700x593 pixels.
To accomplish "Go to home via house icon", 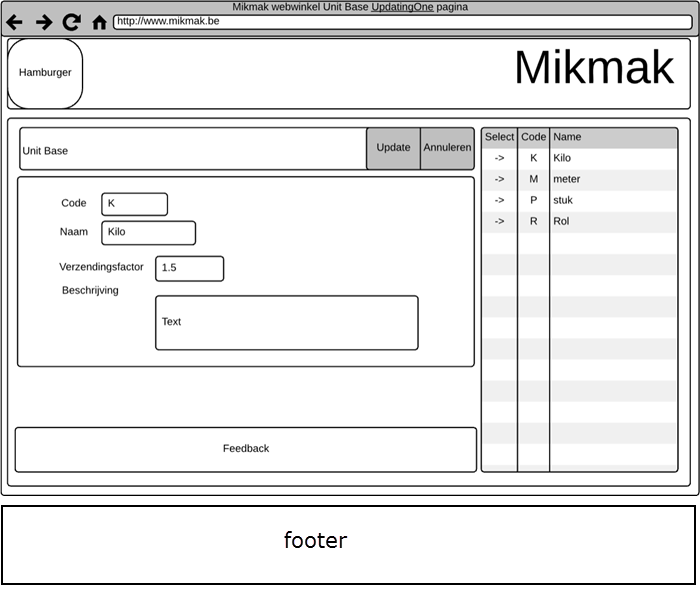I will [99, 22].
